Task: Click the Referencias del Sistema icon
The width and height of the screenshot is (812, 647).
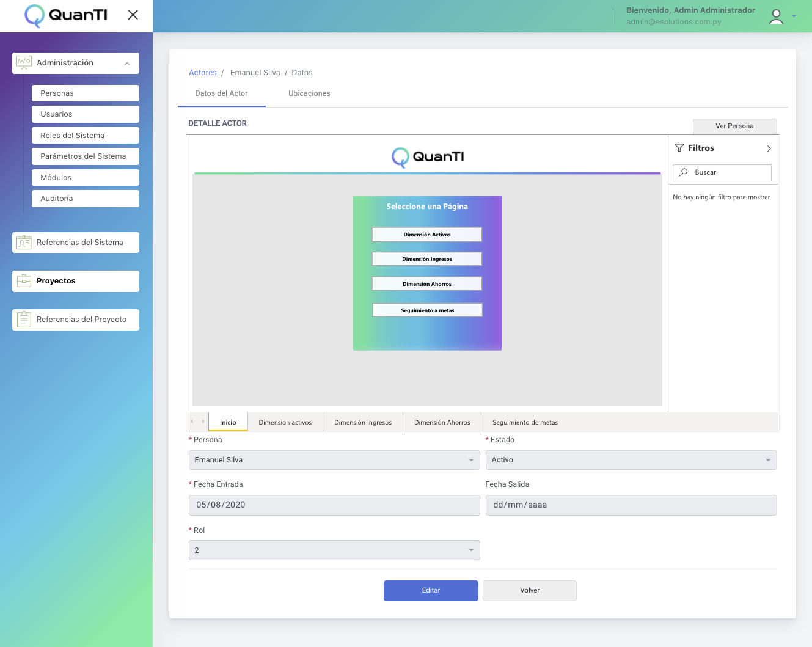Action: [x=24, y=243]
